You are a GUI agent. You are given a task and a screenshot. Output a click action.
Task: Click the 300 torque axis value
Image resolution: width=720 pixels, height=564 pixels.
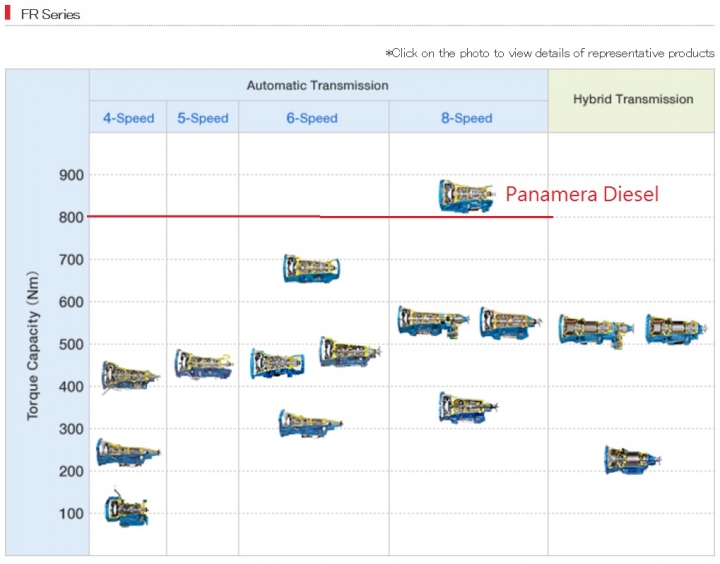[x=71, y=429]
